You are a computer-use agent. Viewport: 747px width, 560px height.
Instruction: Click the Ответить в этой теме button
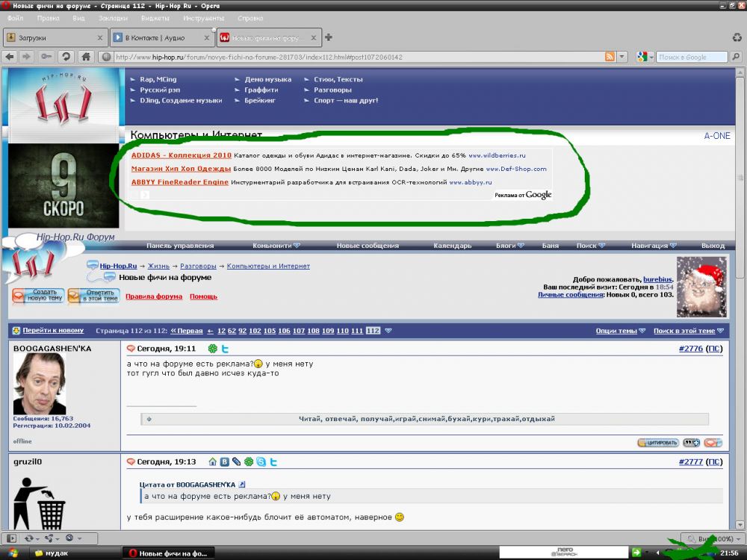[x=93, y=295]
